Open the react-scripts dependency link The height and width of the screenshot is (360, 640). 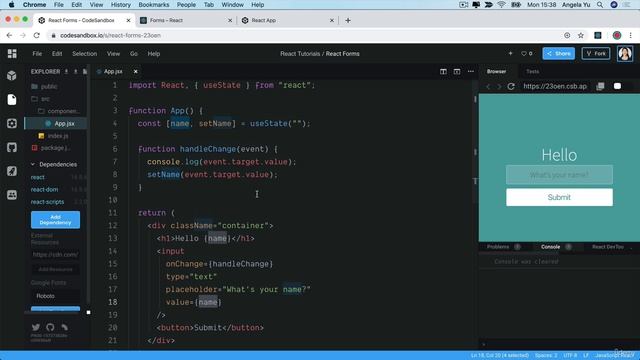47,202
